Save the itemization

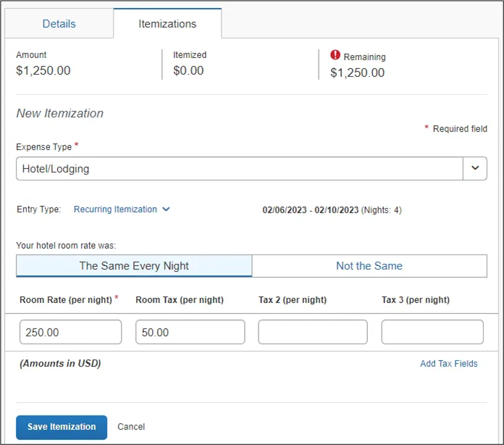[62, 427]
